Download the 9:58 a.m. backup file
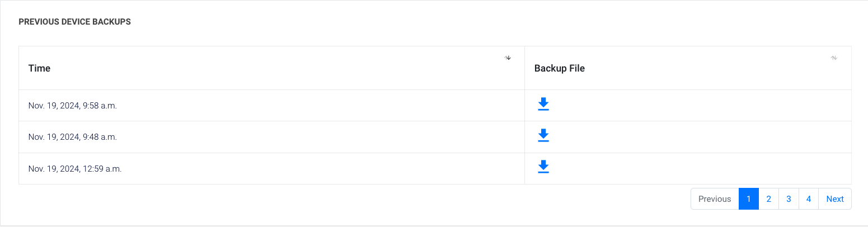The image size is (868, 227). (543, 105)
